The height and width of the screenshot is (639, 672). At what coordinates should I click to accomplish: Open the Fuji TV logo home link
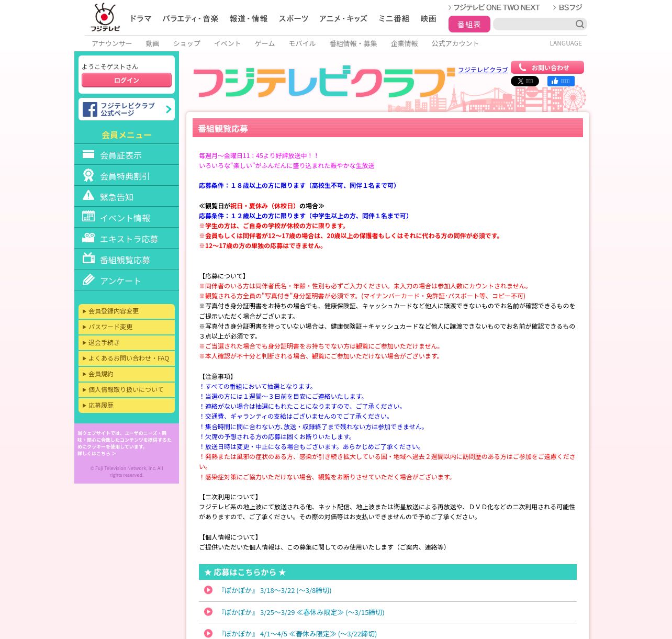105,17
